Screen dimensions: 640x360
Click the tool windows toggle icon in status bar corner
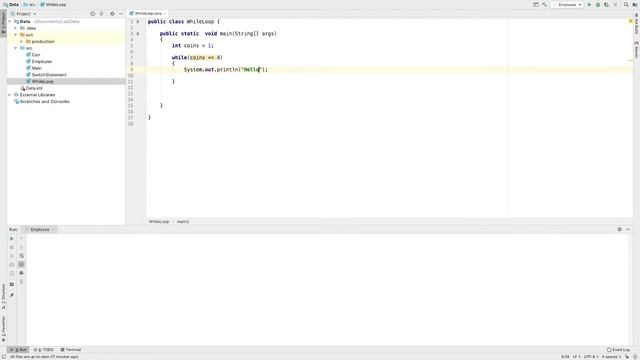(3, 357)
